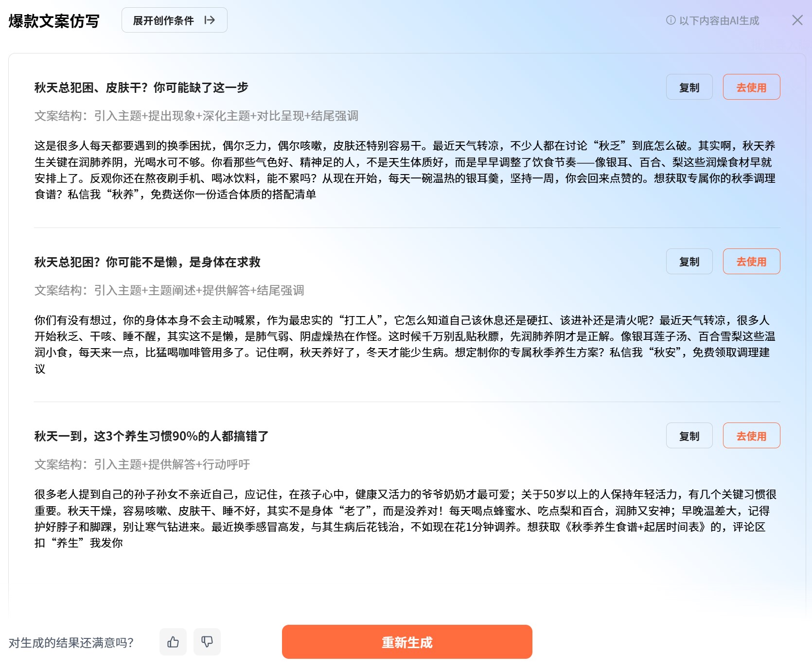Image resolution: width=812 pixels, height=670 pixels.
Task: Copy the second article 秋天总犯困？你可能不是懒
Action: click(x=689, y=261)
